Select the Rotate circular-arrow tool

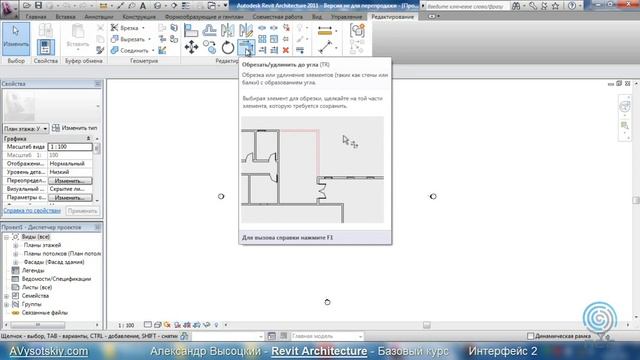[x=227, y=47]
